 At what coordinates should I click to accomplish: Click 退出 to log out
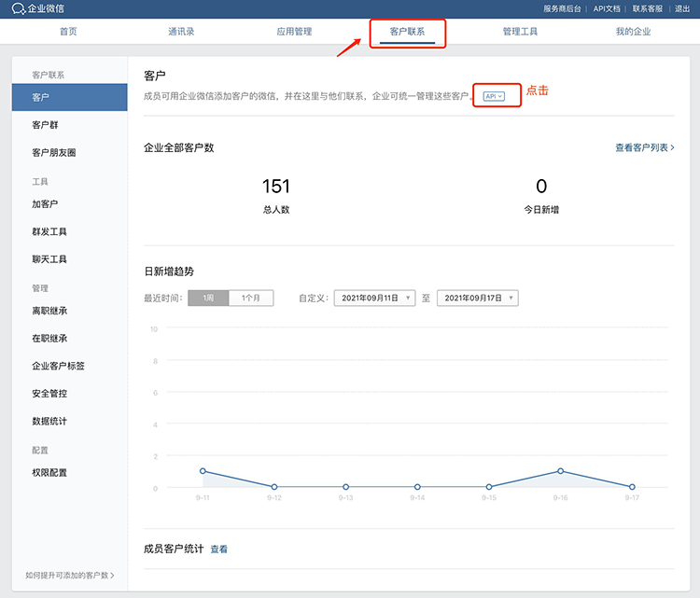[x=682, y=8]
